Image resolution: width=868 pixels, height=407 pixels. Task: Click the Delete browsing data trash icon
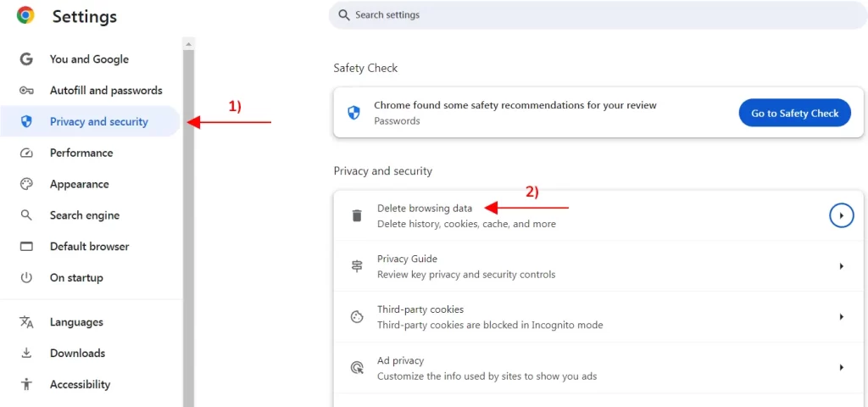point(357,216)
